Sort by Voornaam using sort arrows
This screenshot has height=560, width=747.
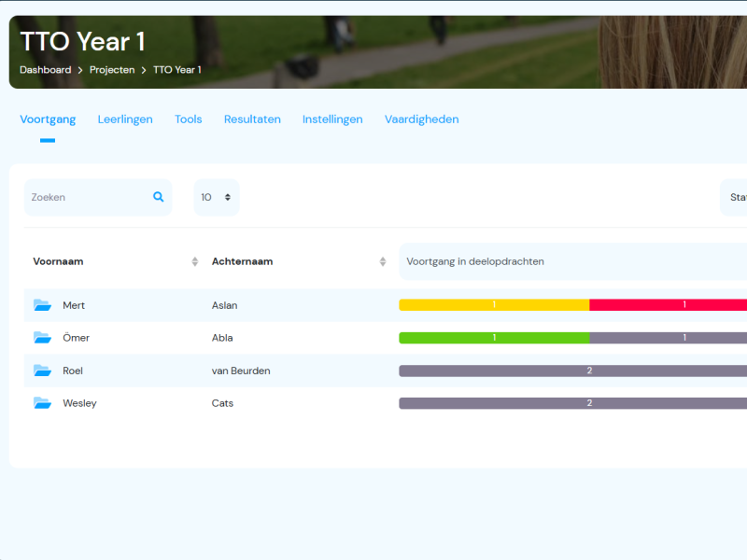click(195, 261)
